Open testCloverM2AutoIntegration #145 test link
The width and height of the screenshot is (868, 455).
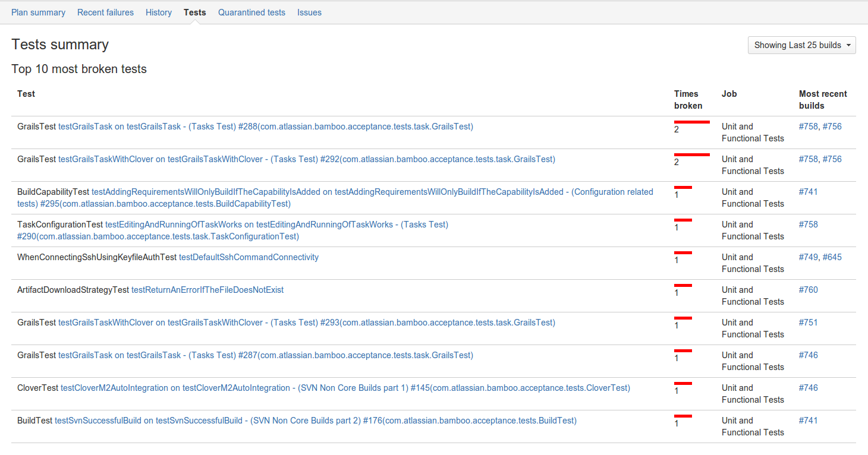[345, 388]
